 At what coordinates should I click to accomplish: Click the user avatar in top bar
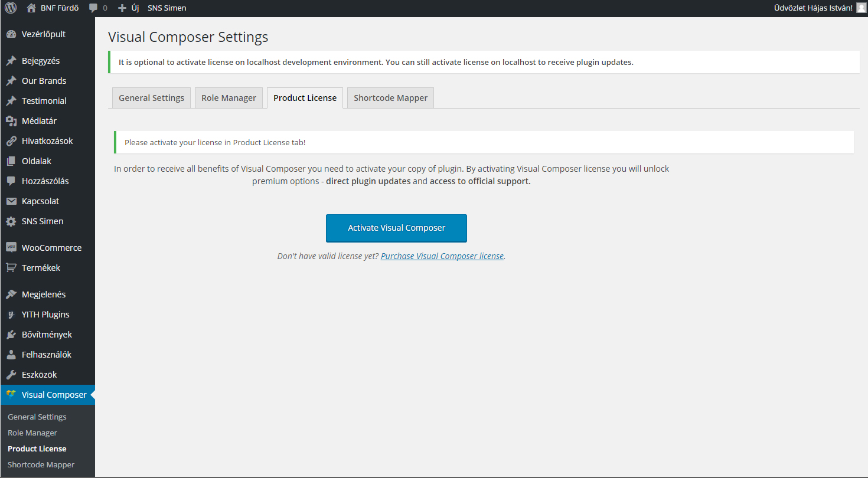860,8
